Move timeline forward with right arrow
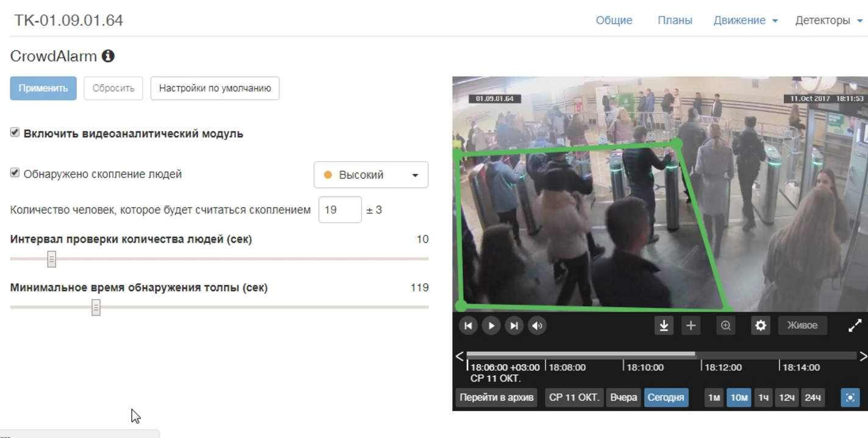This screenshot has width=868, height=438. pos(863,356)
